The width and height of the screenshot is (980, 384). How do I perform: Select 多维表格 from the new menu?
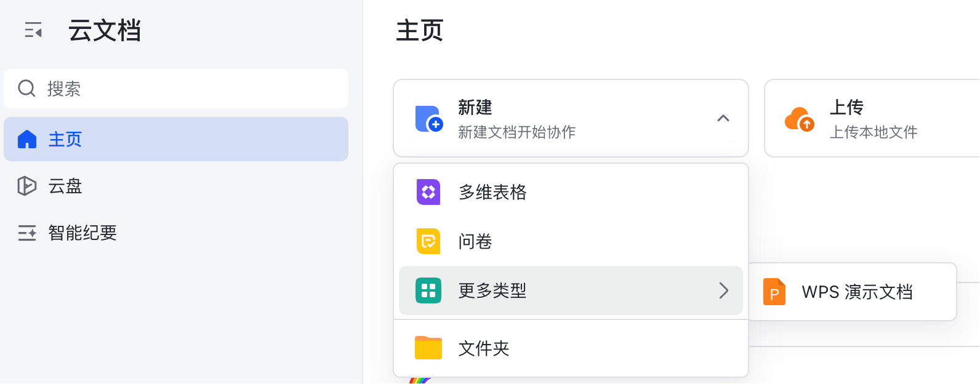[492, 192]
